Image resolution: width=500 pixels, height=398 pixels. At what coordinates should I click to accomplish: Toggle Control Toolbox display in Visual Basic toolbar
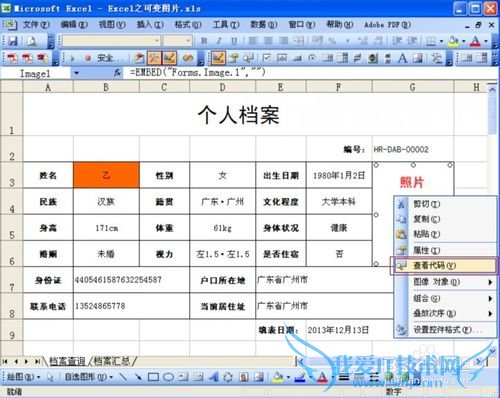(154, 58)
